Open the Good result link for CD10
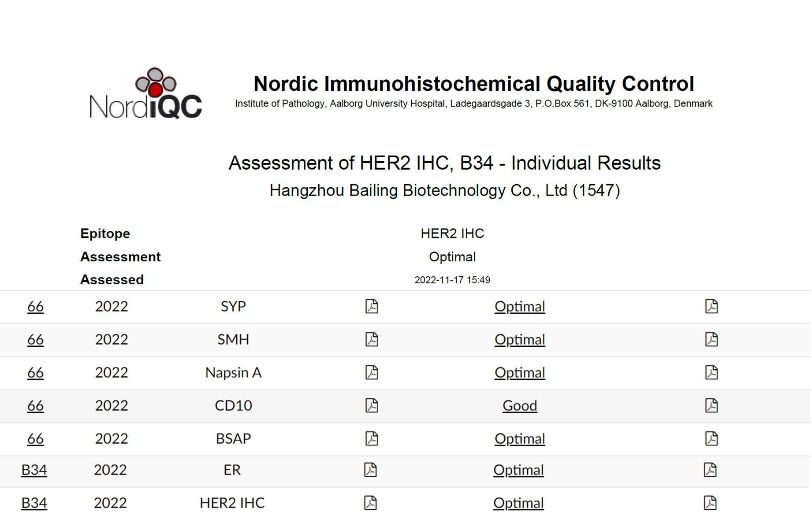This screenshot has height=519, width=812. [519, 405]
